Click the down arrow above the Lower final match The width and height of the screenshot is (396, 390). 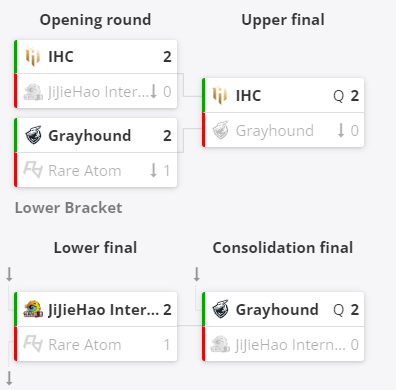9,274
